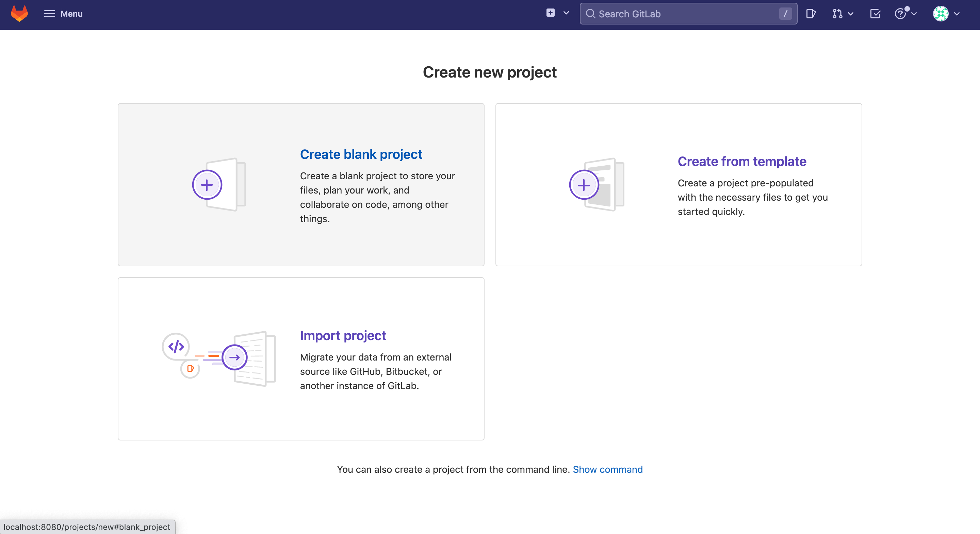
Task: Click the import project description text
Action: point(375,371)
